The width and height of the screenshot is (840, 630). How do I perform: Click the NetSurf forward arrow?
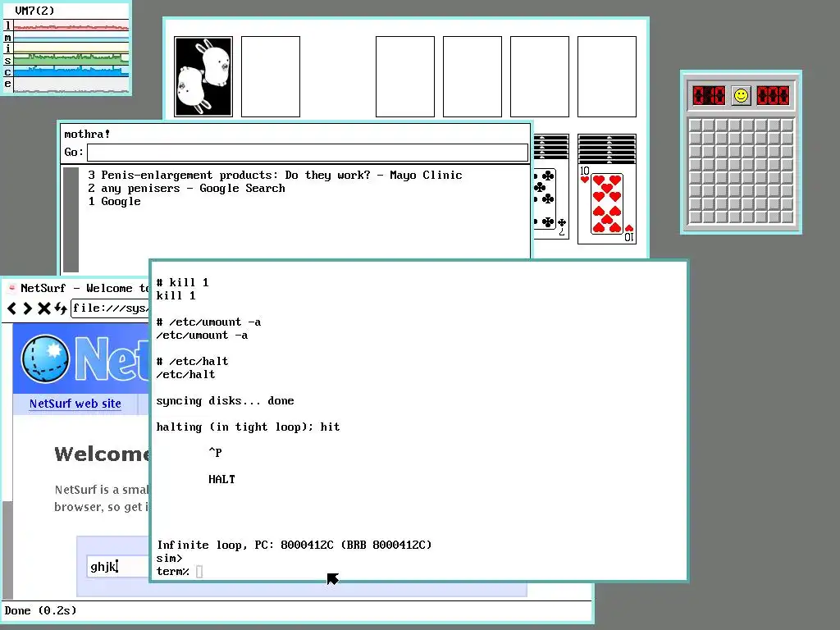click(x=27, y=308)
